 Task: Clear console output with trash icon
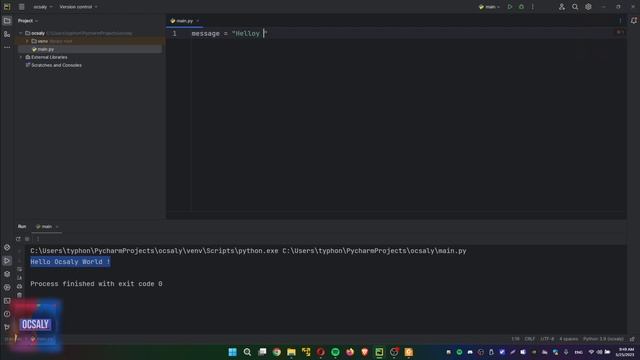20,295
